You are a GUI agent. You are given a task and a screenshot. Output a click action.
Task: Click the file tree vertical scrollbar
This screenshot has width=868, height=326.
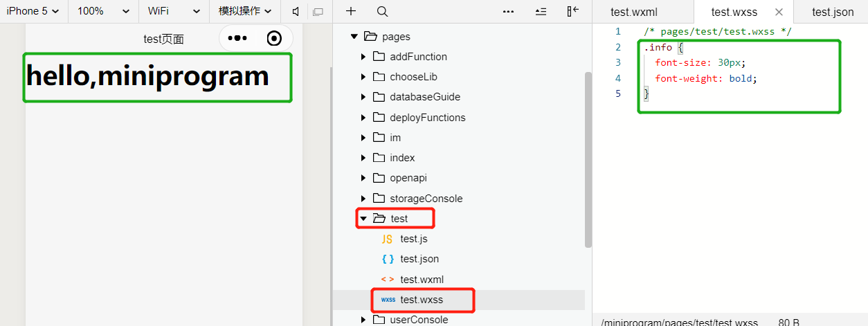click(x=588, y=159)
